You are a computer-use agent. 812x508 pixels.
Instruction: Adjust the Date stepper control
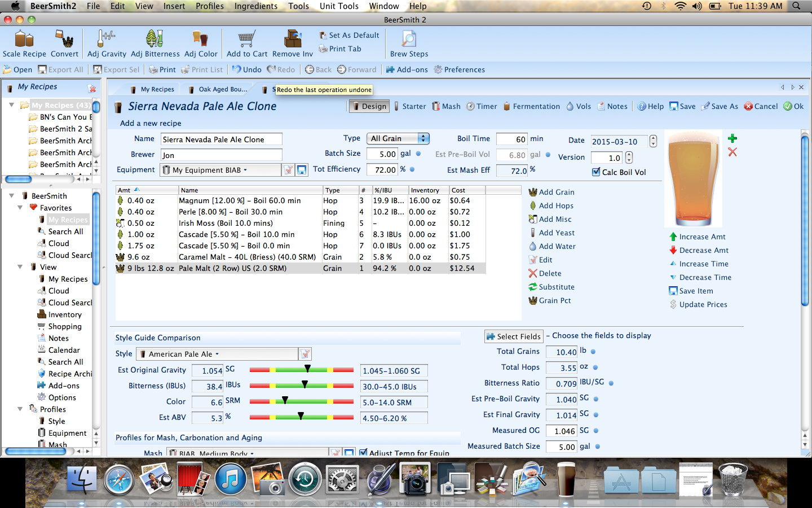click(x=653, y=141)
